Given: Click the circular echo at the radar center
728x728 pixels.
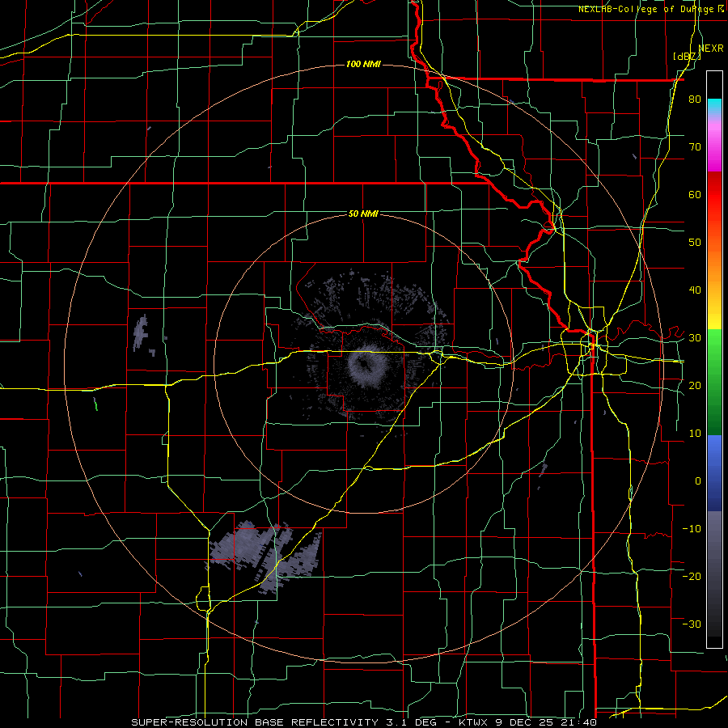Looking at the screenshot, I should [x=368, y=366].
